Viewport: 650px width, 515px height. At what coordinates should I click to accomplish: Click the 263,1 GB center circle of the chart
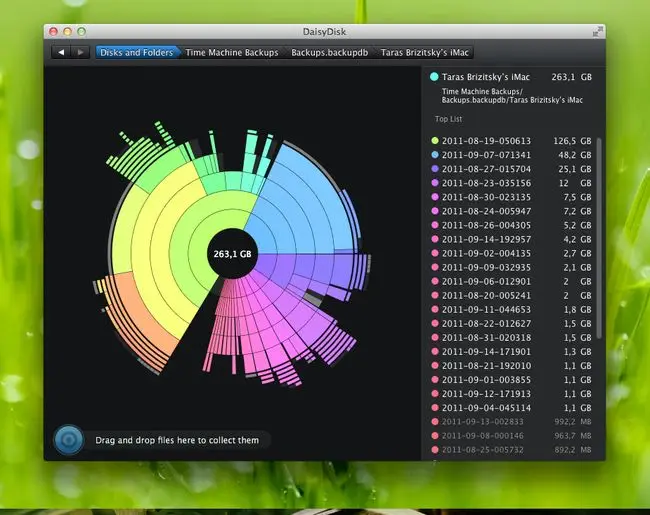232,254
